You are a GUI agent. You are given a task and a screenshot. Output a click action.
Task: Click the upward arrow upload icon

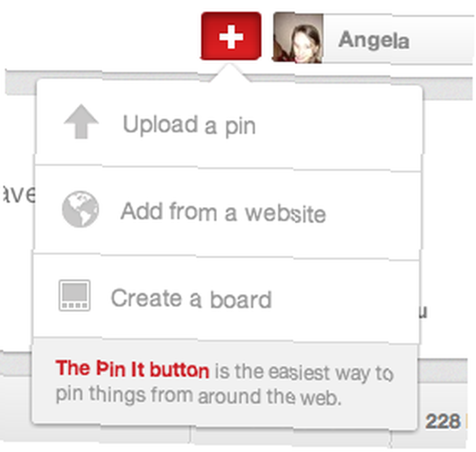coord(81,122)
